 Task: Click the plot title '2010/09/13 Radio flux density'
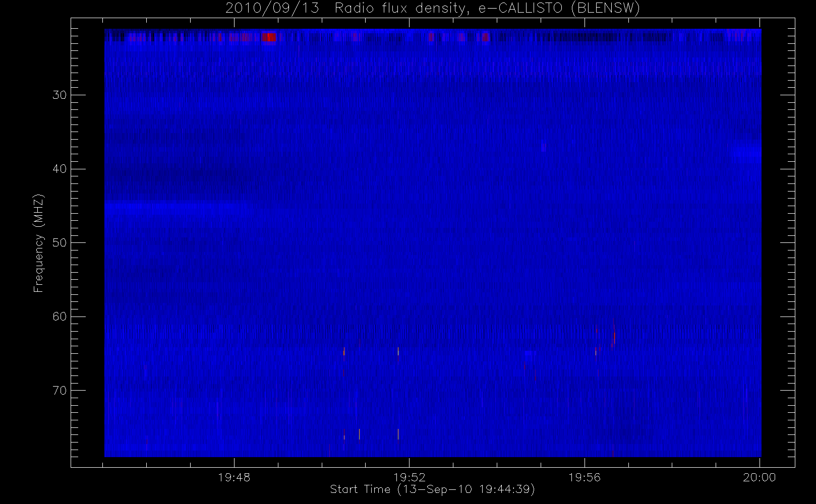348,9
